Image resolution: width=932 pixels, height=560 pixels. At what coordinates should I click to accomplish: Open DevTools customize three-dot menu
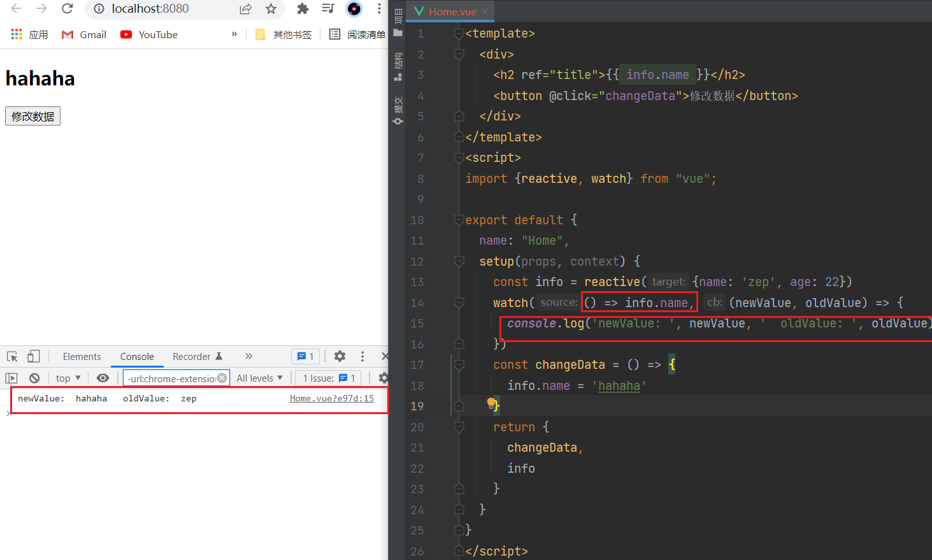[362, 356]
